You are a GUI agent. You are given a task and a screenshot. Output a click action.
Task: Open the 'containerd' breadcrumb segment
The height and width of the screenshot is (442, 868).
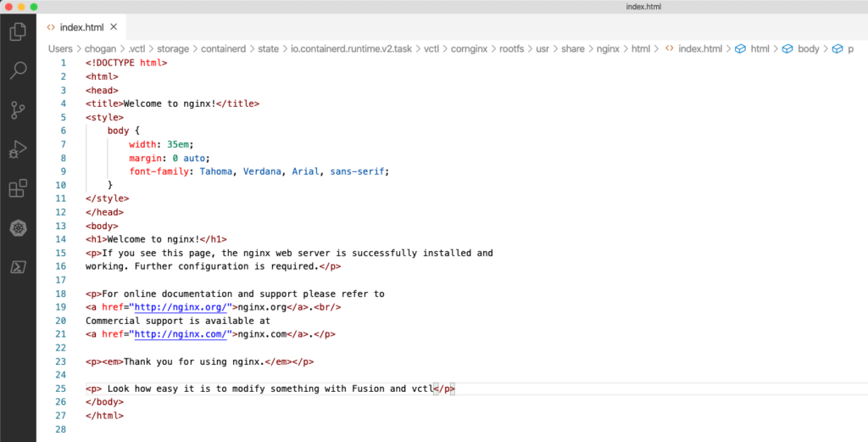pyautogui.click(x=224, y=49)
